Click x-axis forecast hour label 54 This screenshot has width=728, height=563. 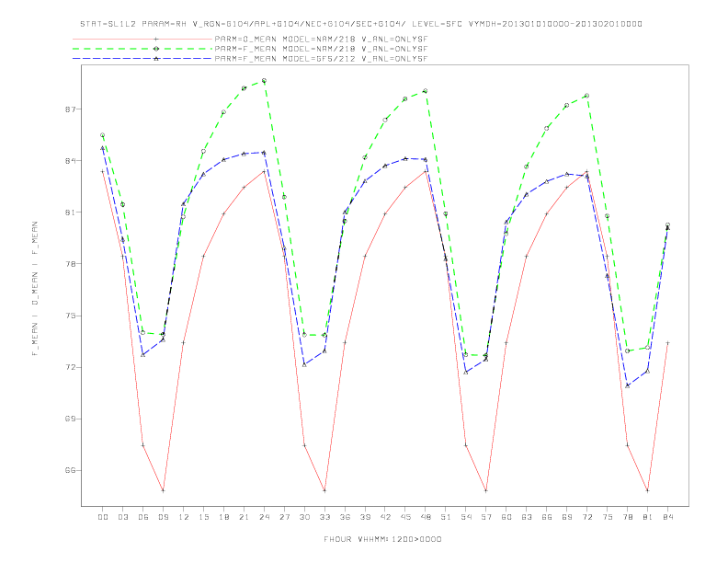466,517
